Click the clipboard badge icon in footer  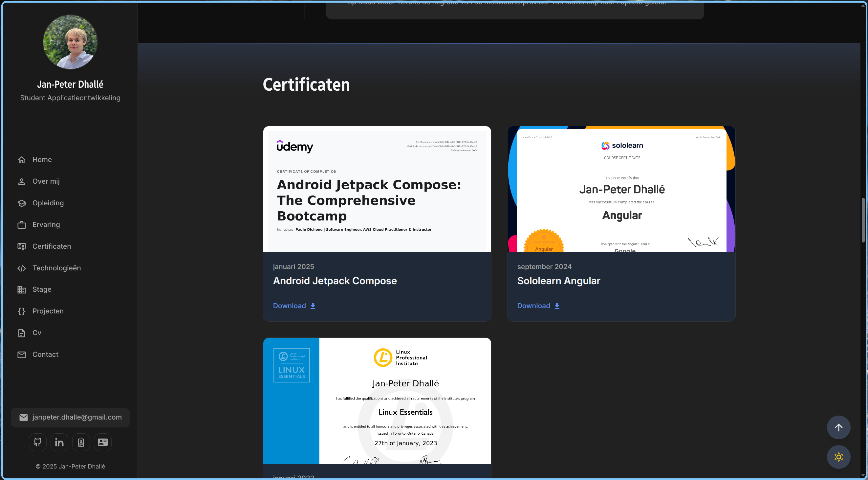(81, 442)
